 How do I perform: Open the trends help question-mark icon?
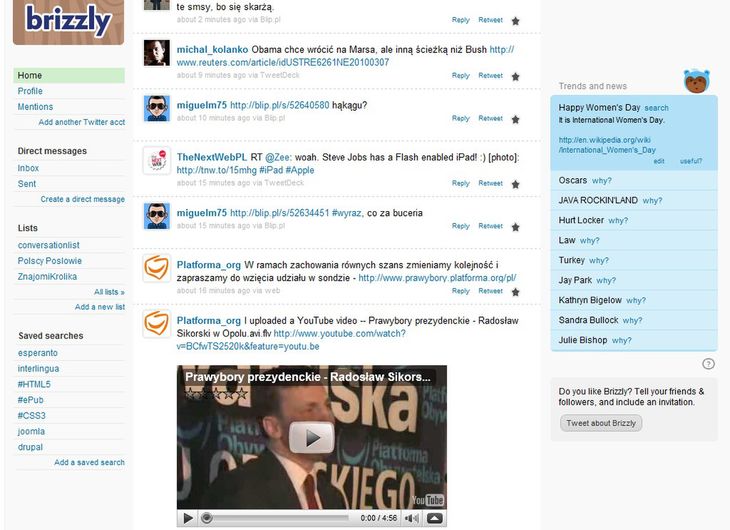click(708, 364)
